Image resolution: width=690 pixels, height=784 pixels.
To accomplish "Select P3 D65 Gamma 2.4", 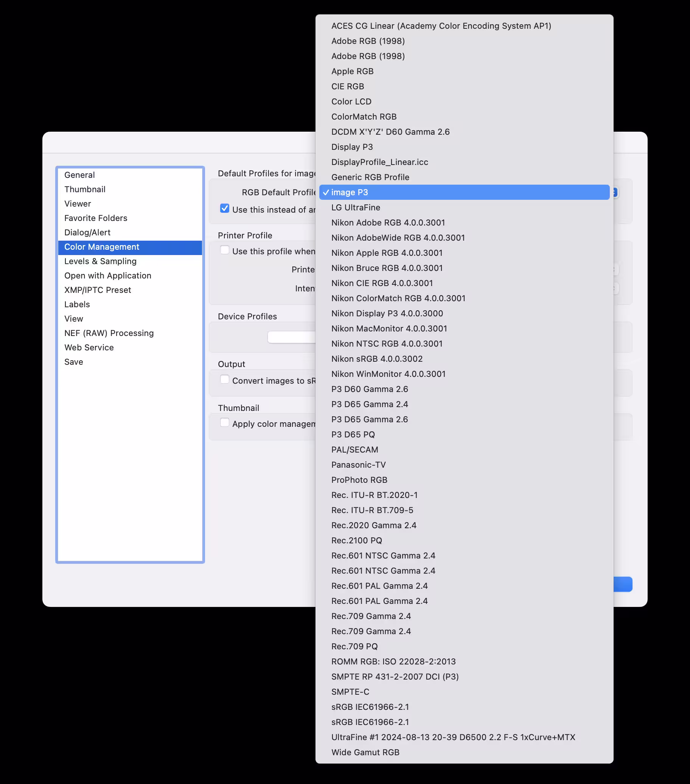I will (x=464, y=404).
